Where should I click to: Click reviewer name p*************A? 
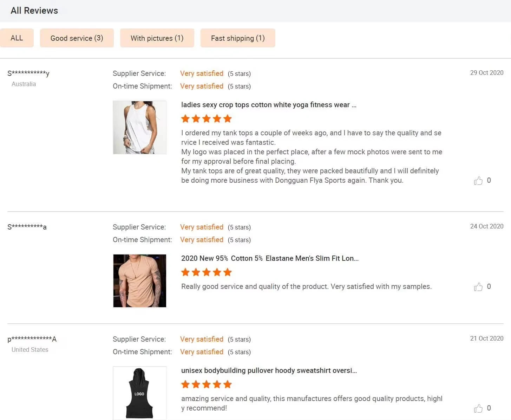point(32,339)
